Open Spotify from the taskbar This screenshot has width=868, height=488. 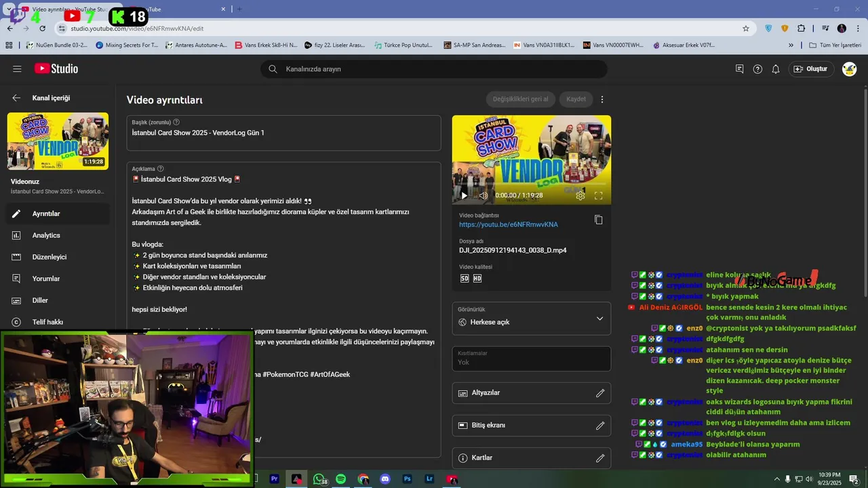(341, 479)
